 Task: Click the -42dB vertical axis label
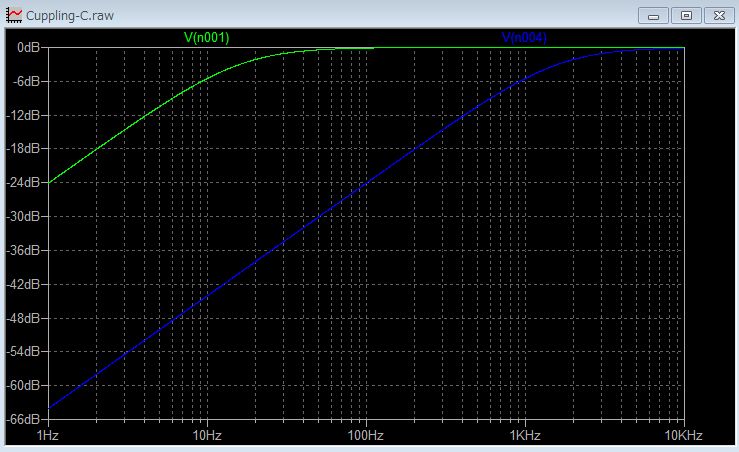pos(23,284)
